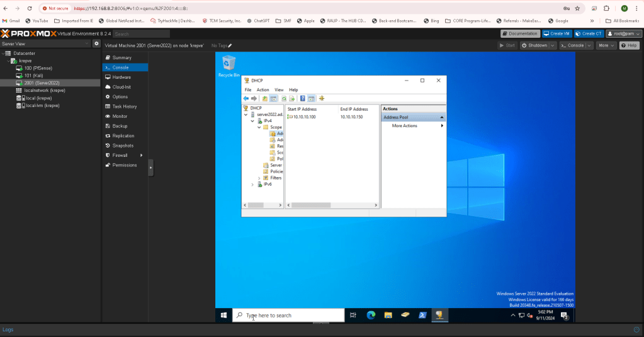644x337 pixels.
Task: Open the Hardware tab for the VM
Action: (121, 77)
